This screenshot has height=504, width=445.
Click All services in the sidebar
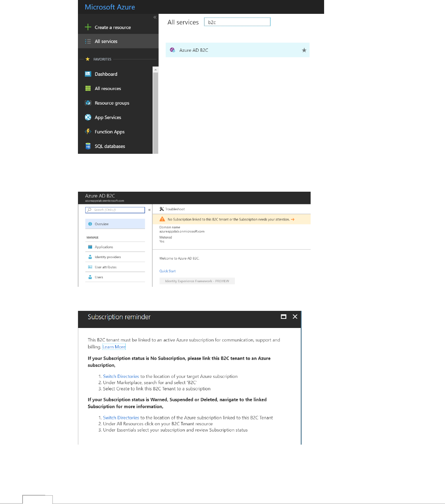(106, 41)
